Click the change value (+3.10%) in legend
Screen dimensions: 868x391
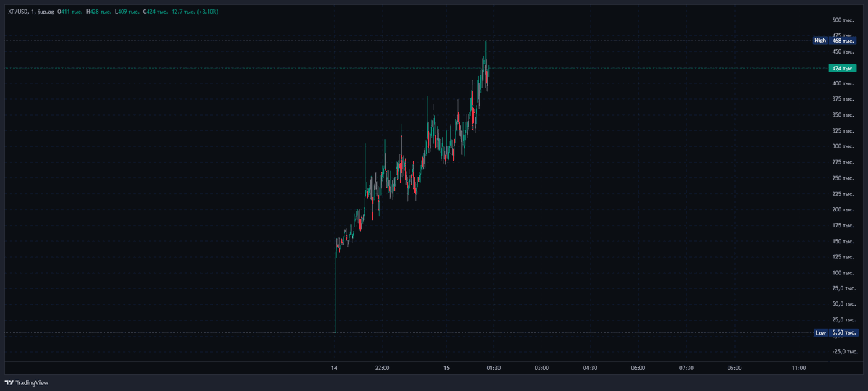coord(206,12)
